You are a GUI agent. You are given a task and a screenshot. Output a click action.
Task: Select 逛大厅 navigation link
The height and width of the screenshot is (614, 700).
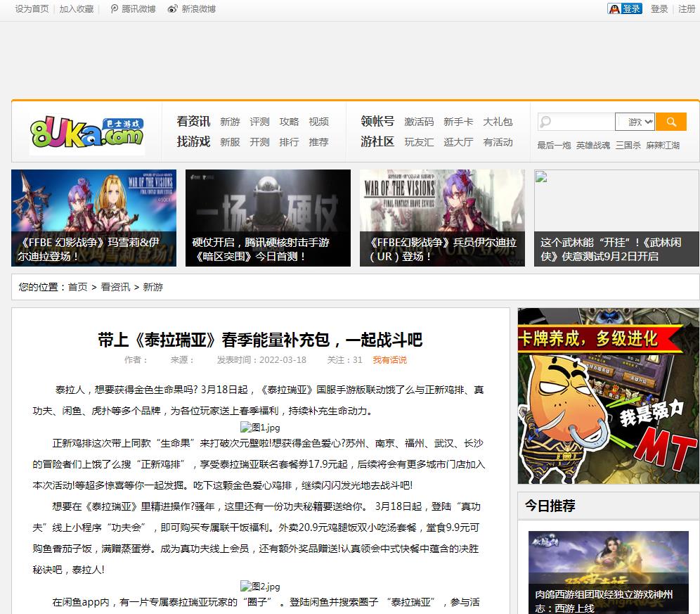pyautogui.click(x=458, y=142)
